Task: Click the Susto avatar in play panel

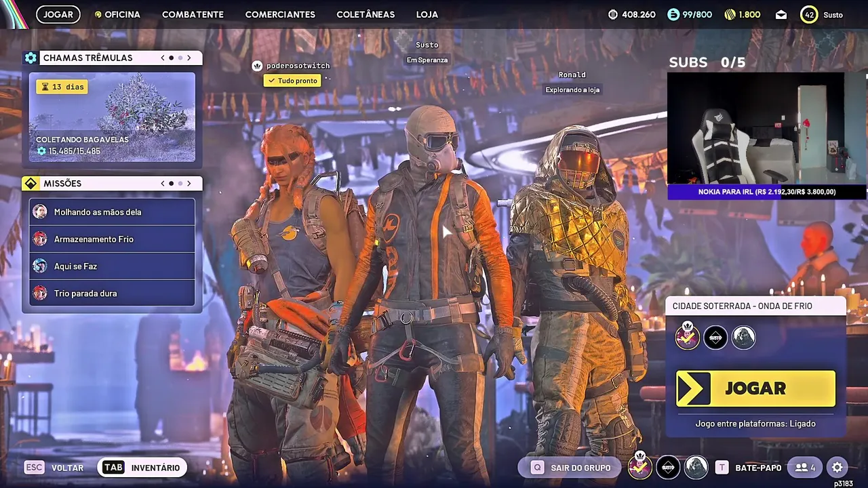Action: [x=715, y=337]
